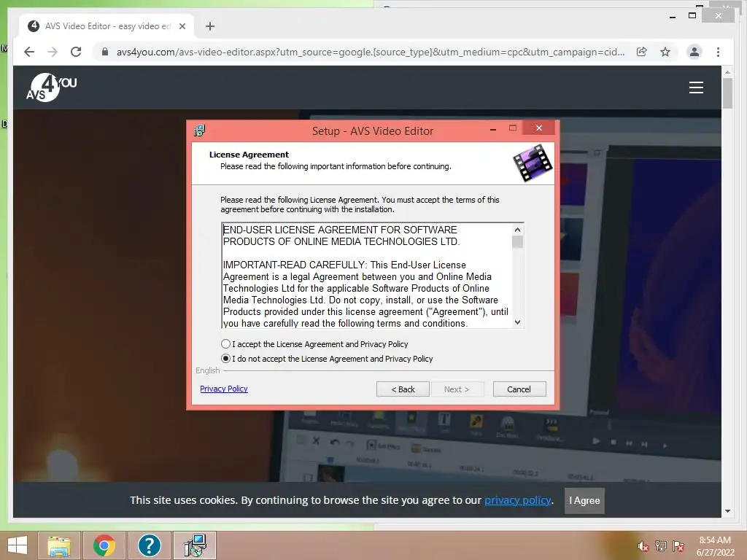Click the setup installer icon in title bar
The image size is (747, 560).
coord(200,131)
